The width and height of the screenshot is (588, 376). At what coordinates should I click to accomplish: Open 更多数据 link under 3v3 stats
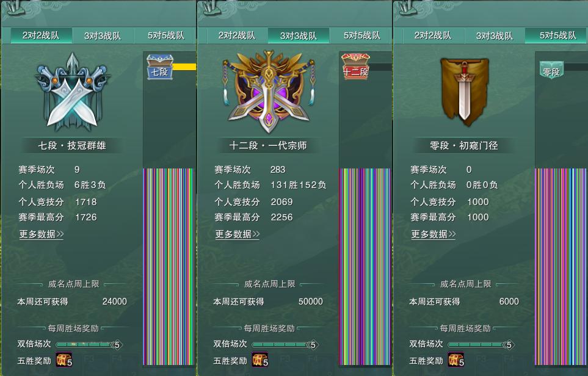tap(238, 234)
